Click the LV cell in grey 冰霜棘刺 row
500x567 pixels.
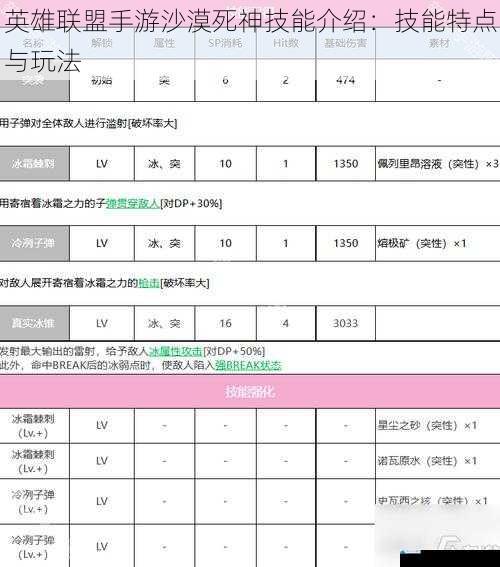[x=102, y=163]
